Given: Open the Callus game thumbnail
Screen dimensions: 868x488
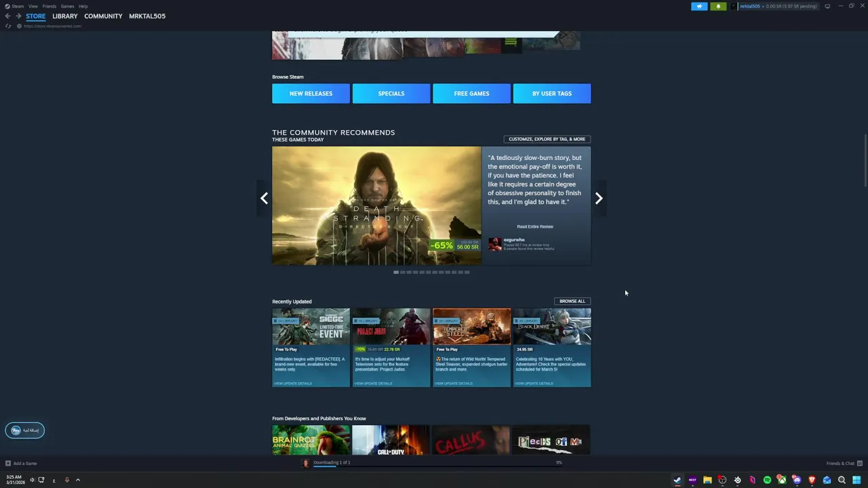Looking at the screenshot, I should tap(471, 440).
